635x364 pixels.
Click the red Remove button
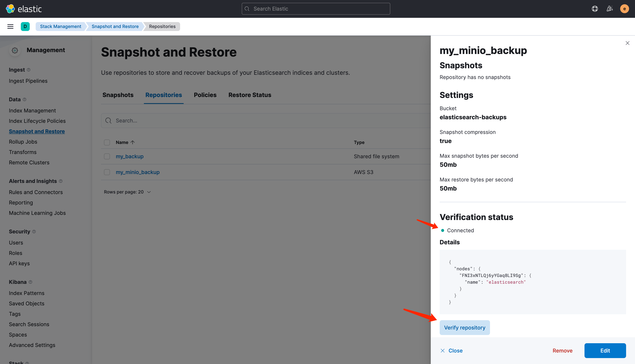(562, 350)
